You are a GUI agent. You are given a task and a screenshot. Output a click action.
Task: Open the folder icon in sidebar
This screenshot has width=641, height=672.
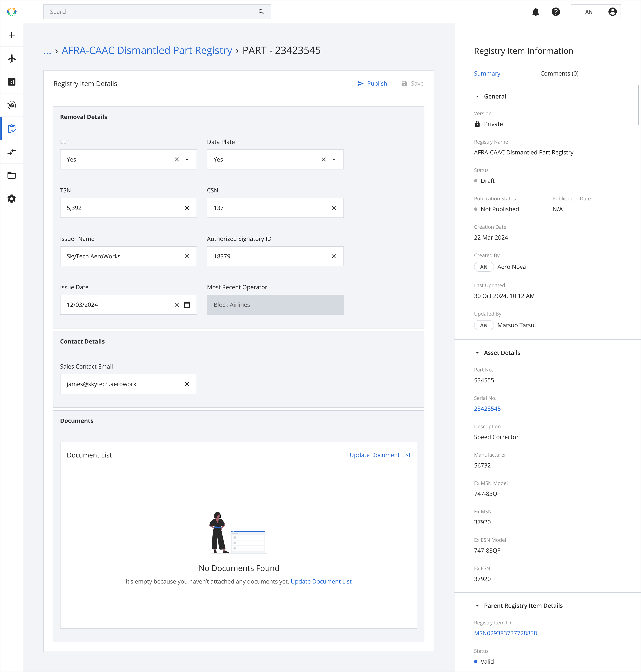(12, 175)
